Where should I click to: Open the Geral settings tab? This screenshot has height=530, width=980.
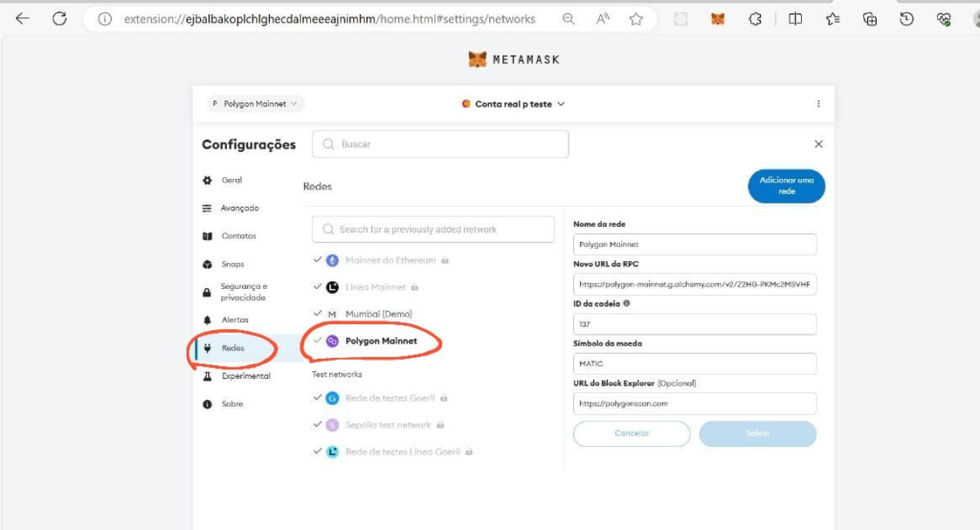(x=232, y=180)
